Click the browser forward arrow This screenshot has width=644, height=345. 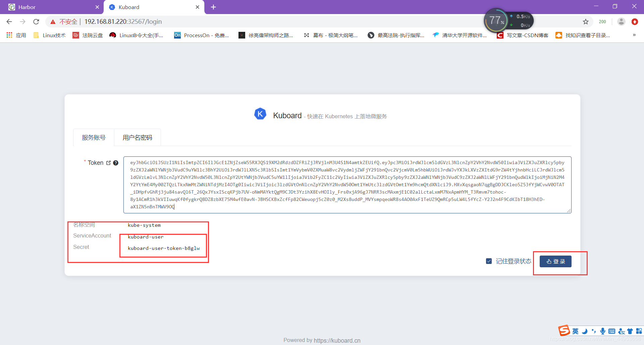(22, 22)
